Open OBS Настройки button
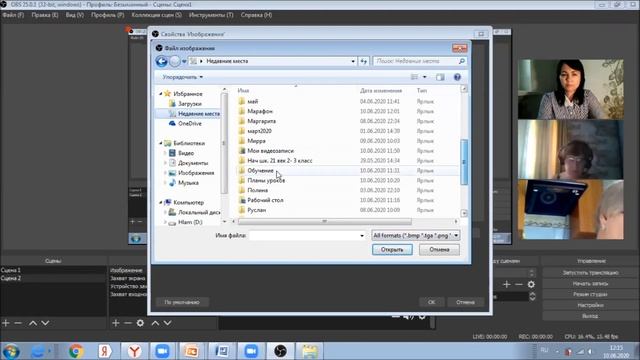 pos(591,305)
